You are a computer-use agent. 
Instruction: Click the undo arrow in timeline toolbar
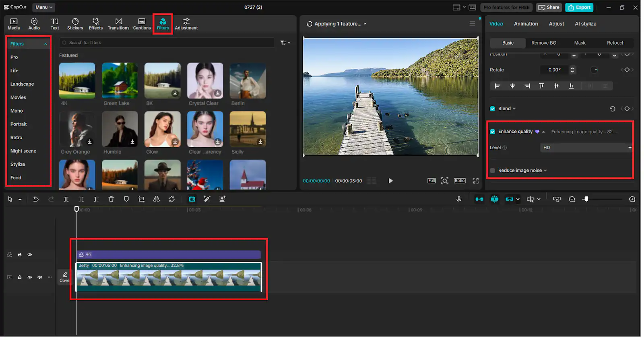[x=36, y=199]
